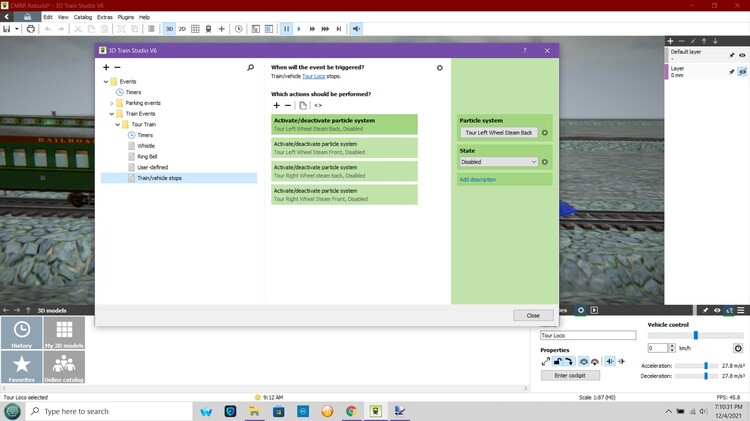Pause the simulation
The height and width of the screenshot is (421, 750).
pyautogui.click(x=286, y=29)
